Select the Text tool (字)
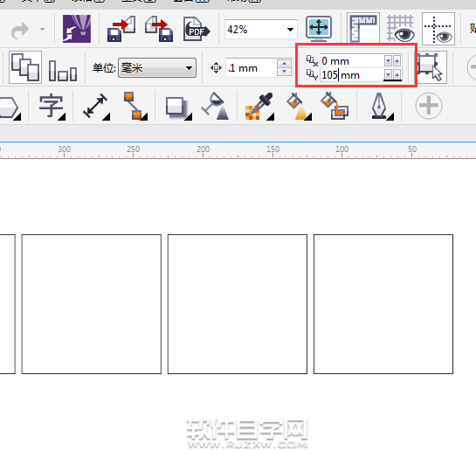This screenshot has height=451, width=476. 52,107
